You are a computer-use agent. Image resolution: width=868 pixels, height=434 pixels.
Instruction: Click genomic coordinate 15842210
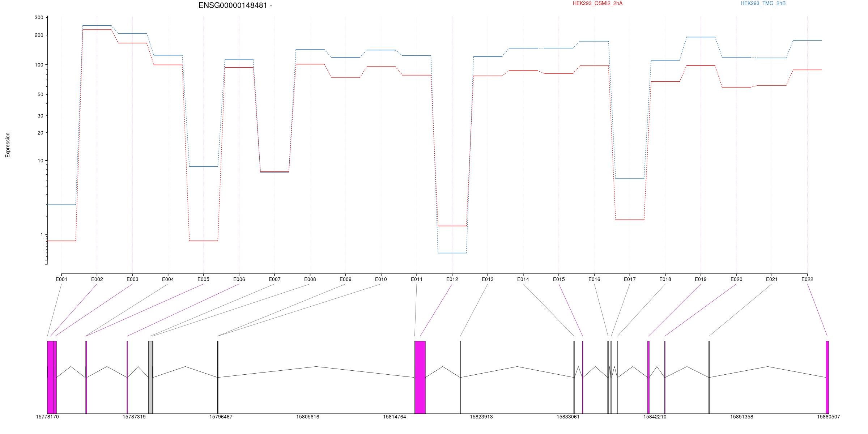click(655, 417)
